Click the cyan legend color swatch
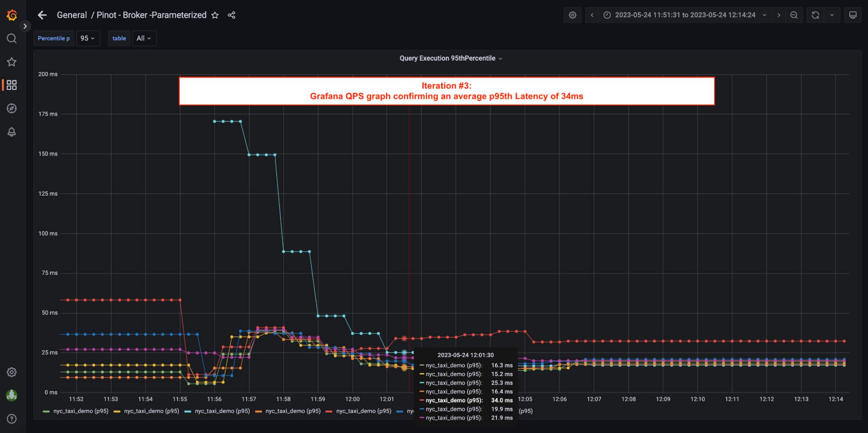 [x=188, y=411]
